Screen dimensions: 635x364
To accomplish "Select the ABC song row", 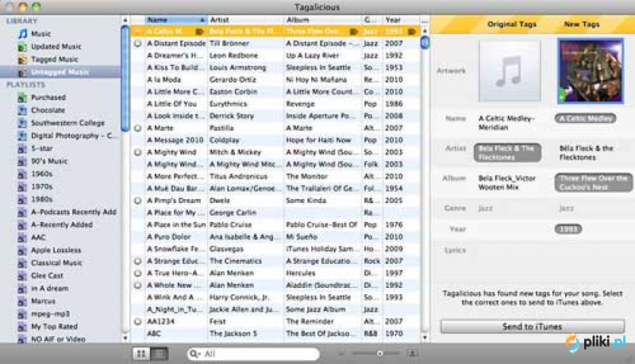I will (275, 334).
